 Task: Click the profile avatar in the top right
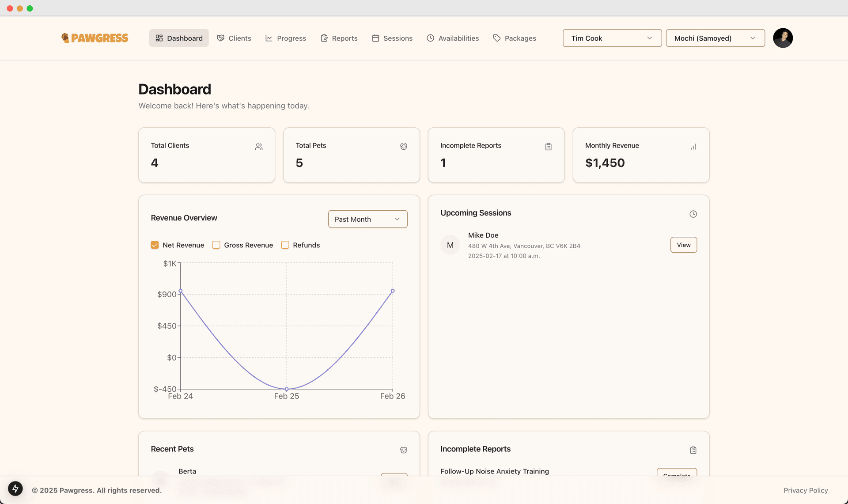click(x=783, y=38)
